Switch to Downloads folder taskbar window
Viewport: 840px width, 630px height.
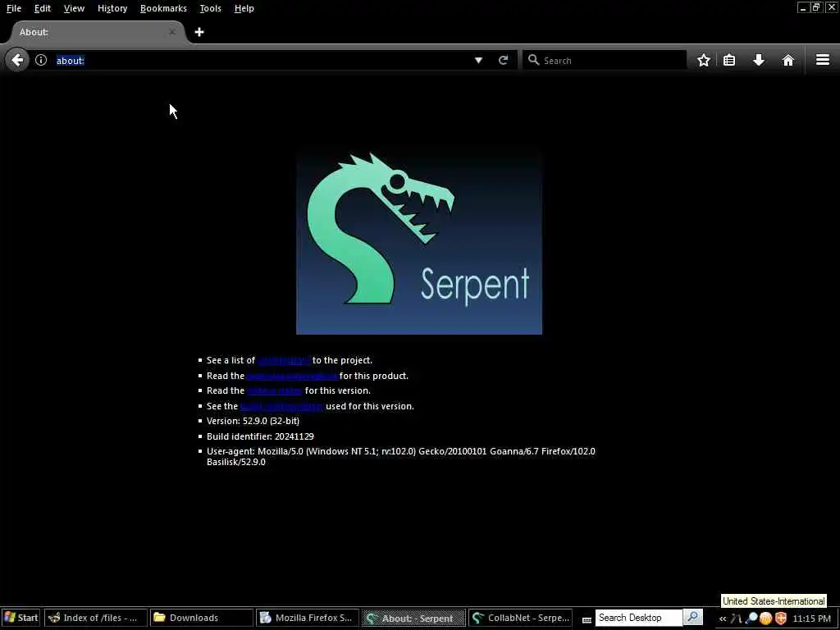tap(202, 618)
